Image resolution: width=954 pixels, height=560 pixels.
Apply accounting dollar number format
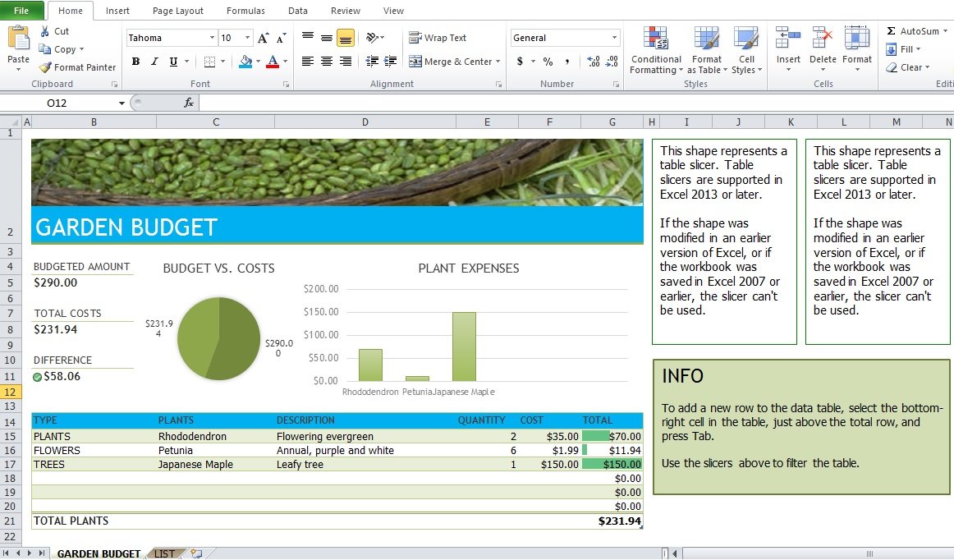coord(520,62)
